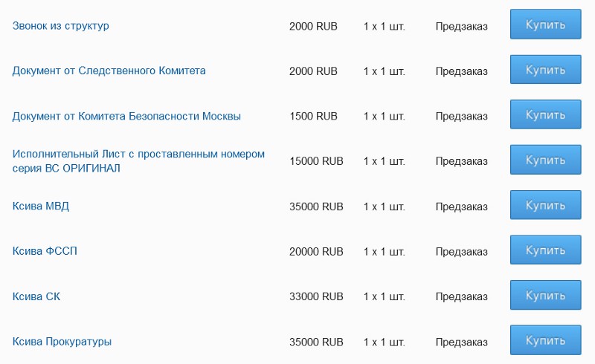Click Купить in the "Ксива МВД" row
595x364 pixels.
pos(545,205)
